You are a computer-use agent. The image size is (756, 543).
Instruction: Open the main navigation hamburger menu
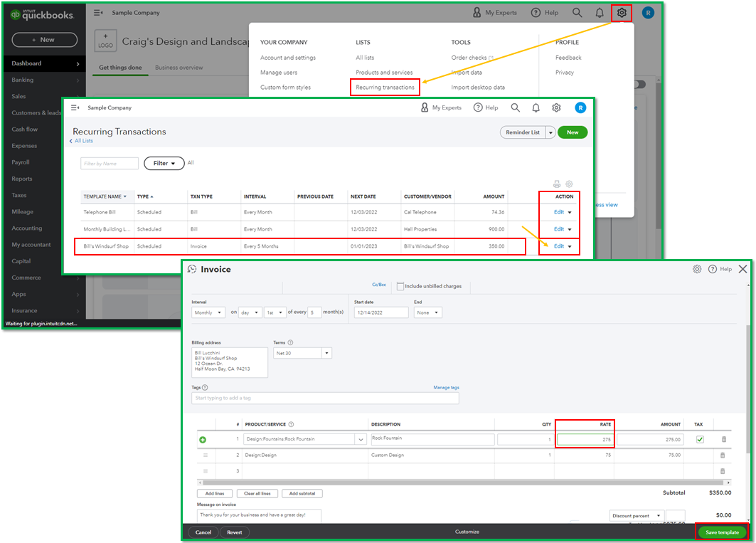[x=97, y=11]
